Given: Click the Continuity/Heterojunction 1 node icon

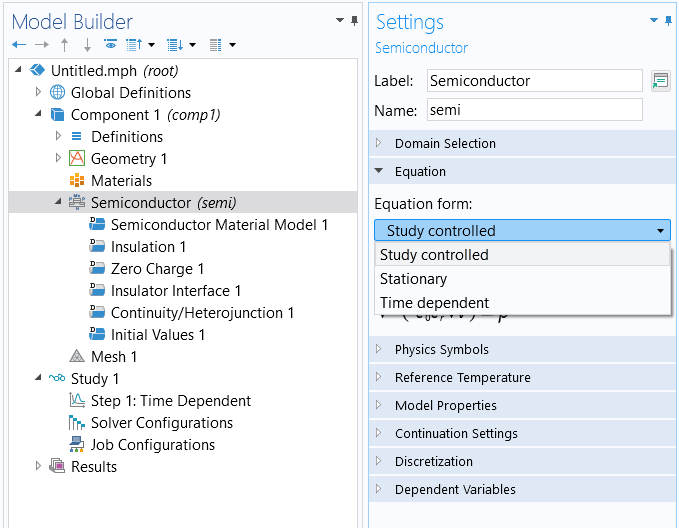Looking at the screenshot, I should coord(97,312).
